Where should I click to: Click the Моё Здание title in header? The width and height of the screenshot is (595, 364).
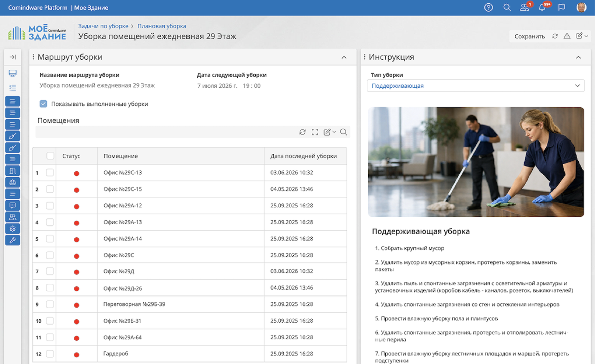[x=91, y=8]
